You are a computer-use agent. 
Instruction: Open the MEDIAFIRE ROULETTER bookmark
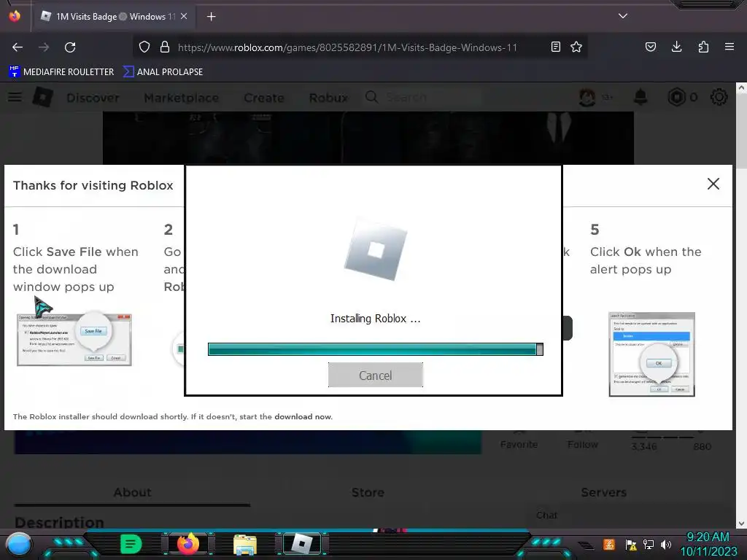[61, 72]
